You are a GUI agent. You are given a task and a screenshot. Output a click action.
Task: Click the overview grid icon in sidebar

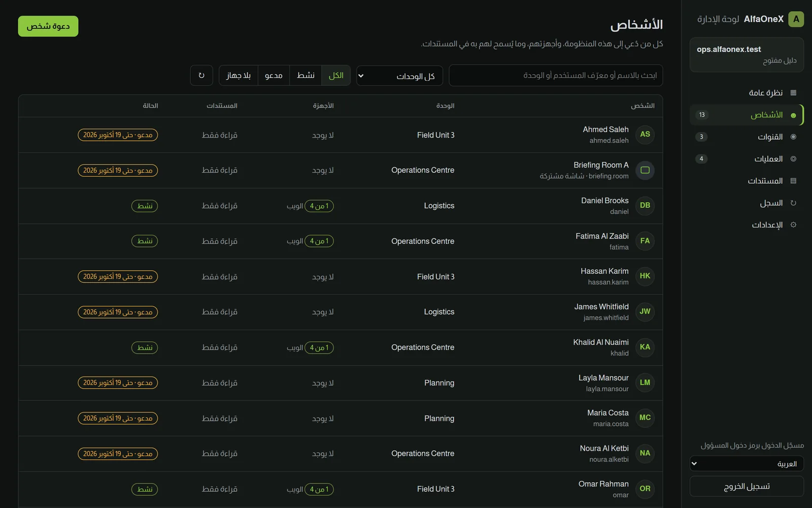tap(793, 92)
